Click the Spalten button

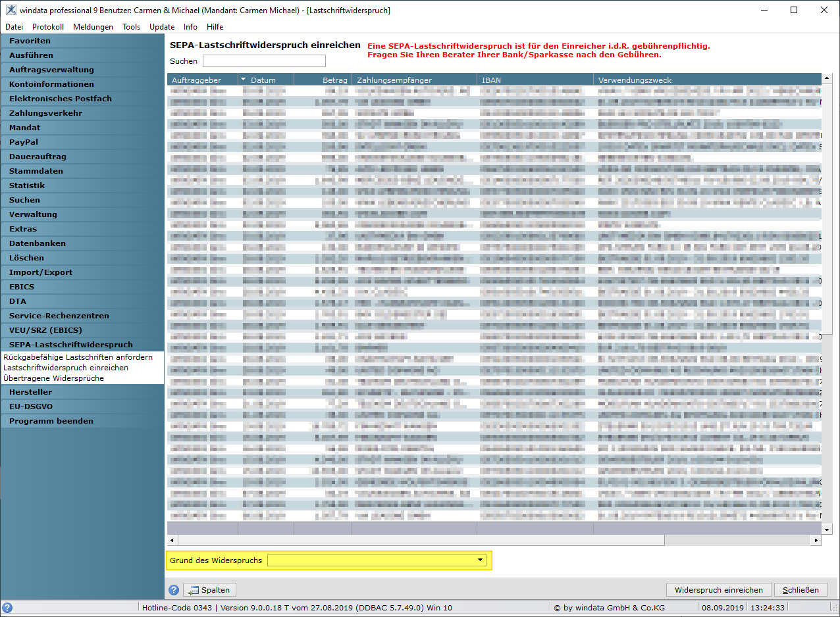click(209, 590)
